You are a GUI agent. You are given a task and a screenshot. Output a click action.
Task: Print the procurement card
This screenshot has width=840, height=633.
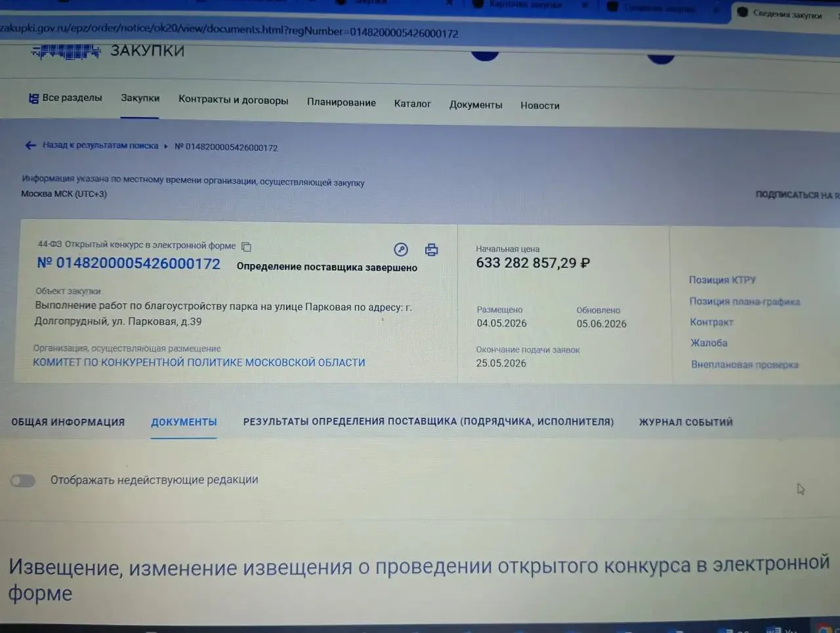(x=431, y=250)
